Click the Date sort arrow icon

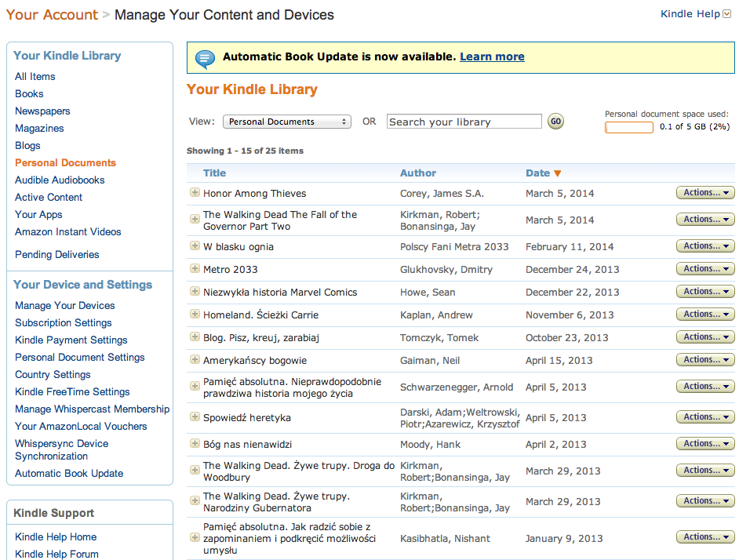click(558, 173)
